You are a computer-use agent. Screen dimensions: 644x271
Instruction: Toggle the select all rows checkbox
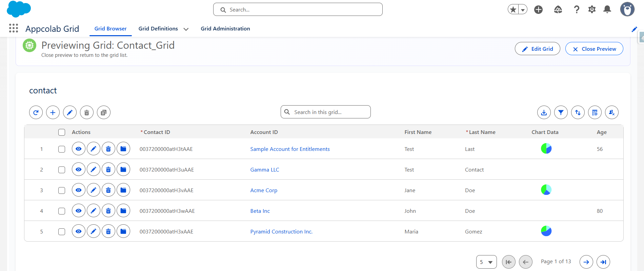[62, 132]
